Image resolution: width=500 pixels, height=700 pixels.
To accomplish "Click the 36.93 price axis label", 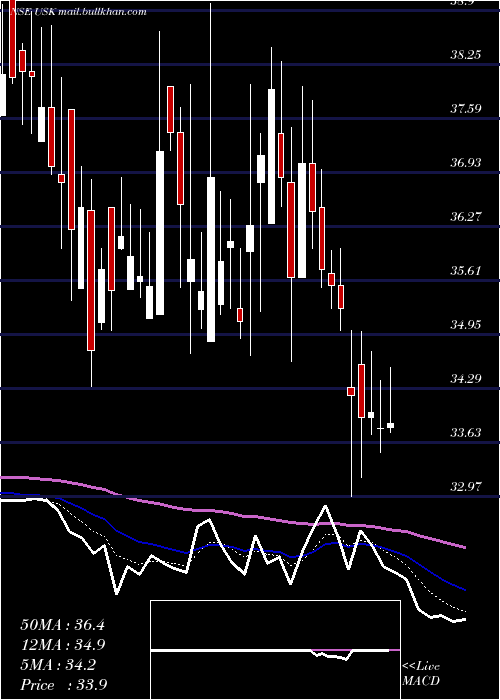I will [466, 162].
